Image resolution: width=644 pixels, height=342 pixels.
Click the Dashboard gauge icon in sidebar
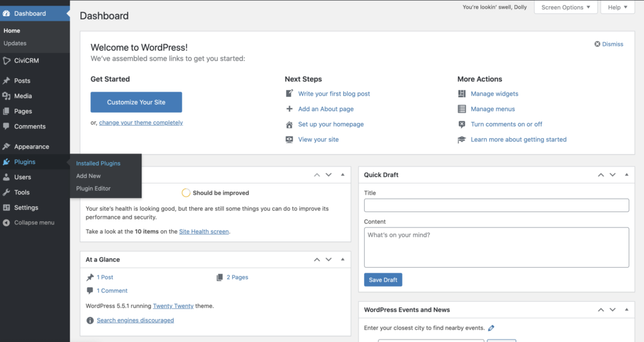(6, 14)
